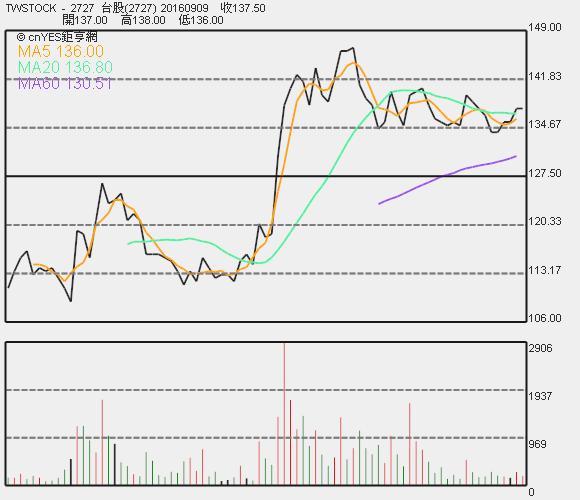Viewport: 580px width, 500px height.
Task: Click the closing price 137.50 text
Action: click(243, 8)
